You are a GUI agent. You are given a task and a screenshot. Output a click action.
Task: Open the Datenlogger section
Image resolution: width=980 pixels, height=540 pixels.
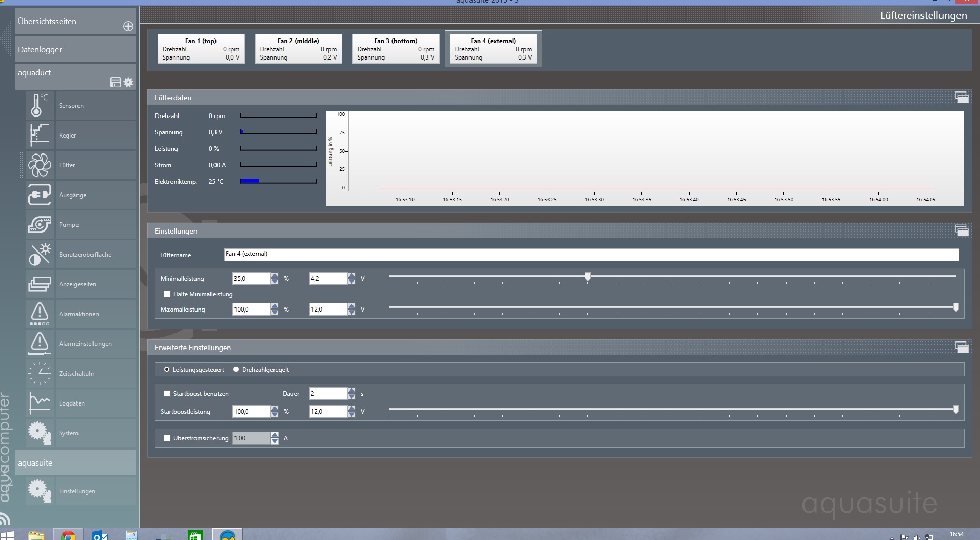click(x=75, y=50)
